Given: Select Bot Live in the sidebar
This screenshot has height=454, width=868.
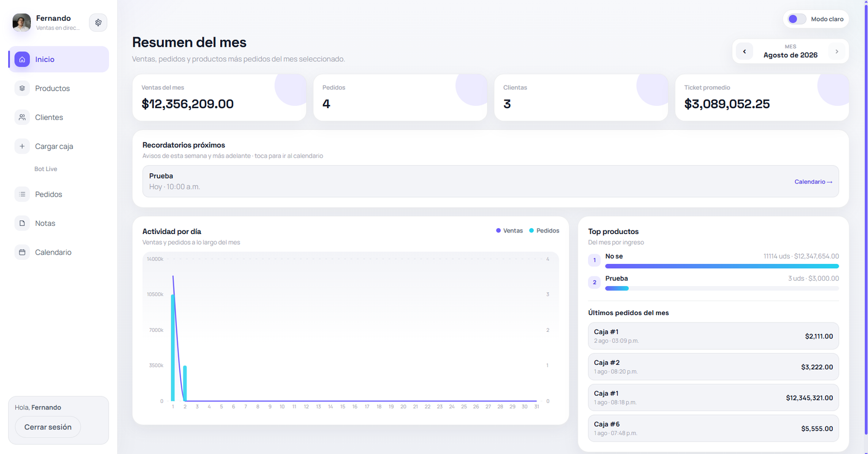Looking at the screenshot, I should tap(46, 169).
